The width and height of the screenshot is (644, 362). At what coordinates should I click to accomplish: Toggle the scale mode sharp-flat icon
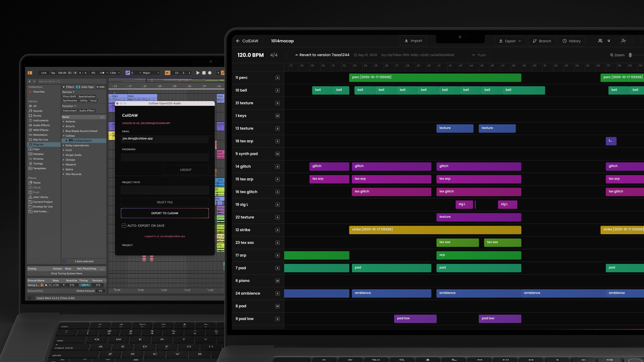[128, 73]
